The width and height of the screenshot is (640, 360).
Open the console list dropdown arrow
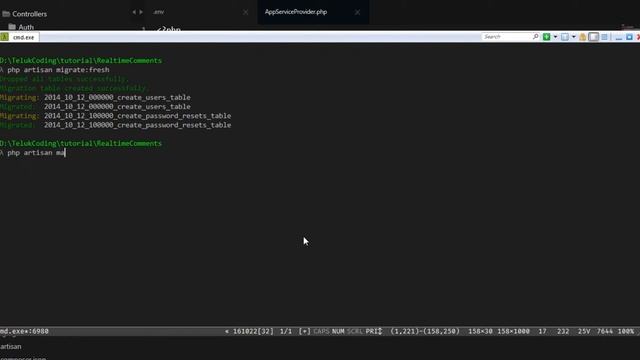click(573, 37)
